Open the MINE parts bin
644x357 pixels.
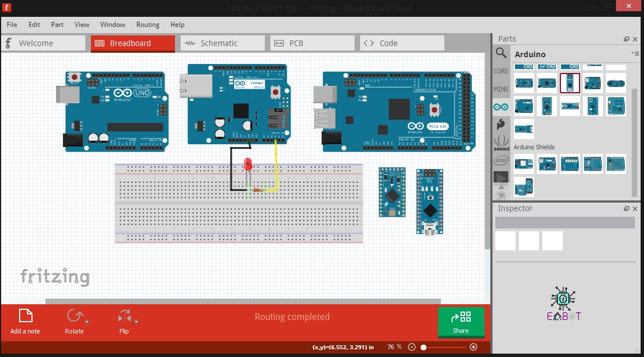click(x=501, y=89)
